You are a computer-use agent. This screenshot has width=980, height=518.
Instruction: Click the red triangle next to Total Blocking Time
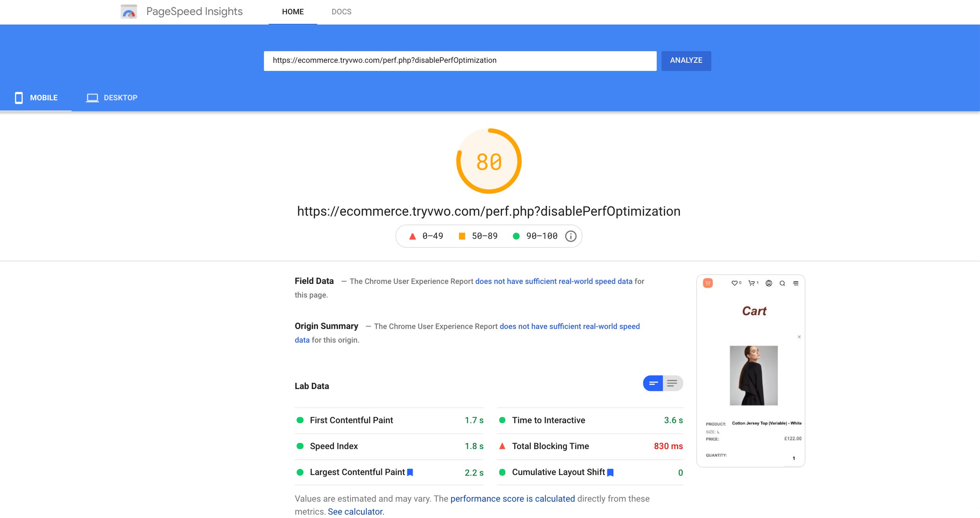pos(502,446)
